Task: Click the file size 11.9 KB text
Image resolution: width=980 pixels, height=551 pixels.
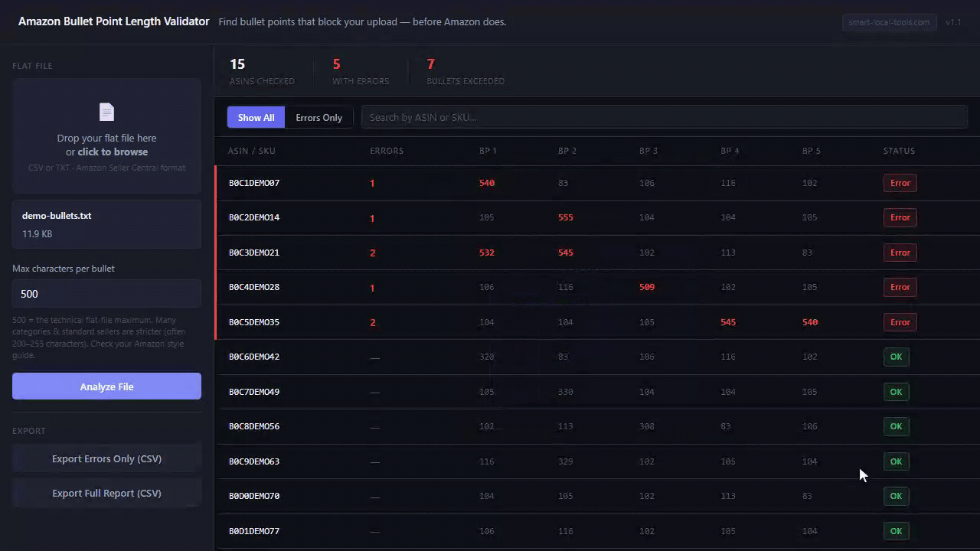Action: click(x=37, y=233)
